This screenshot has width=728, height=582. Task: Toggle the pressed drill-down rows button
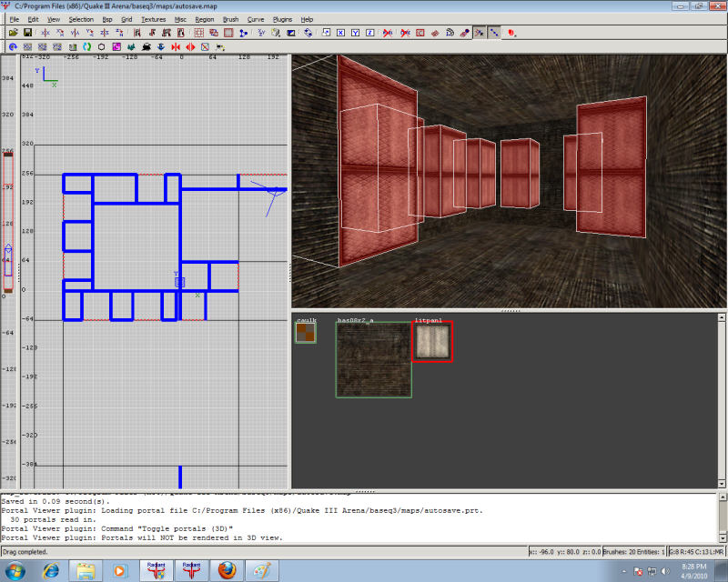point(494,33)
